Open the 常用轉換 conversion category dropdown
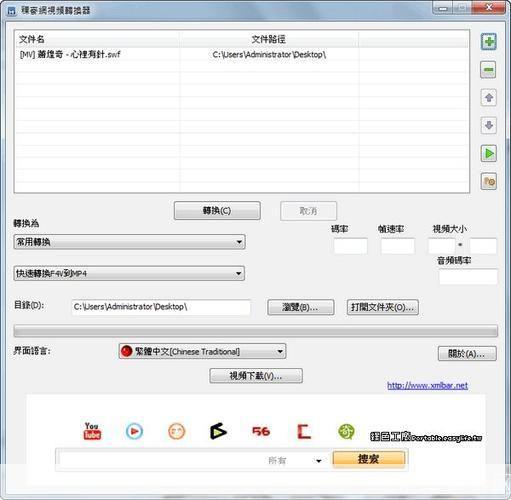The height and width of the screenshot is (500, 511). [129, 242]
